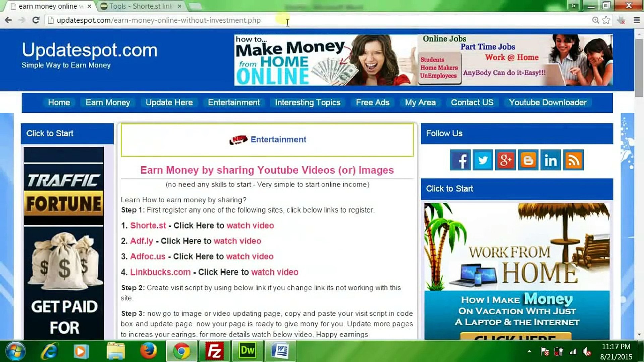Launch Firefox from the taskbar
Viewport: 644px width, 362px height.
click(148, 351)
